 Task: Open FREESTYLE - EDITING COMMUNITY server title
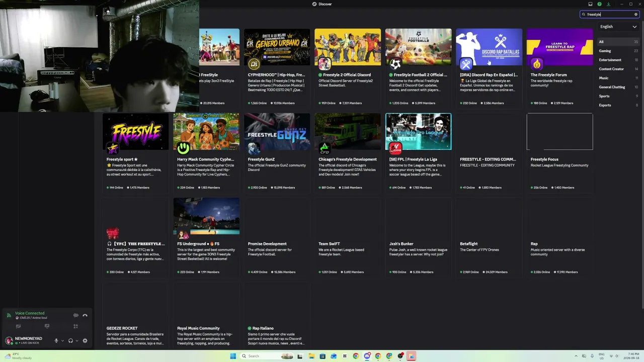[x=488, y=159]
